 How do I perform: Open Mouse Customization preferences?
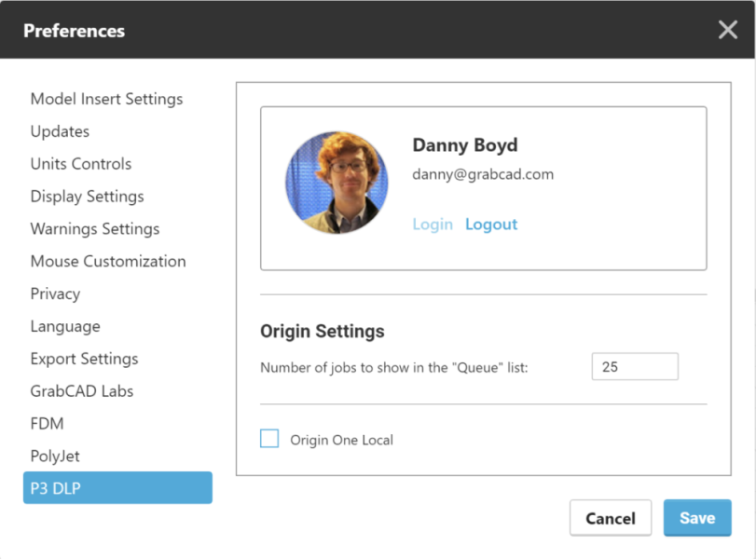[108, 261]
